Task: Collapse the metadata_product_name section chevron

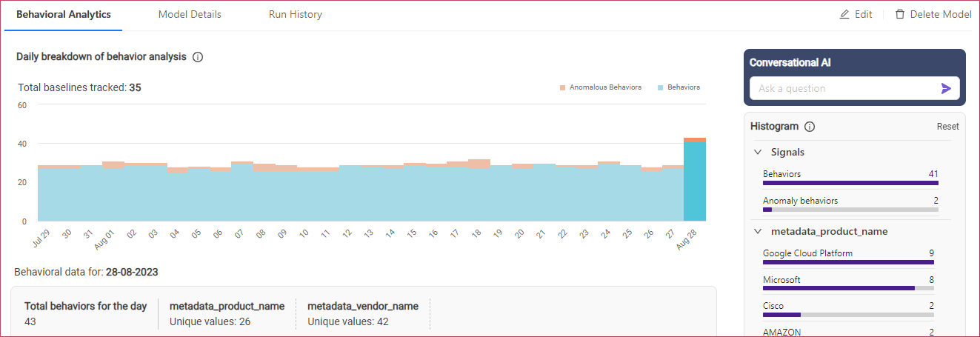Action: [x=758, y=231]
